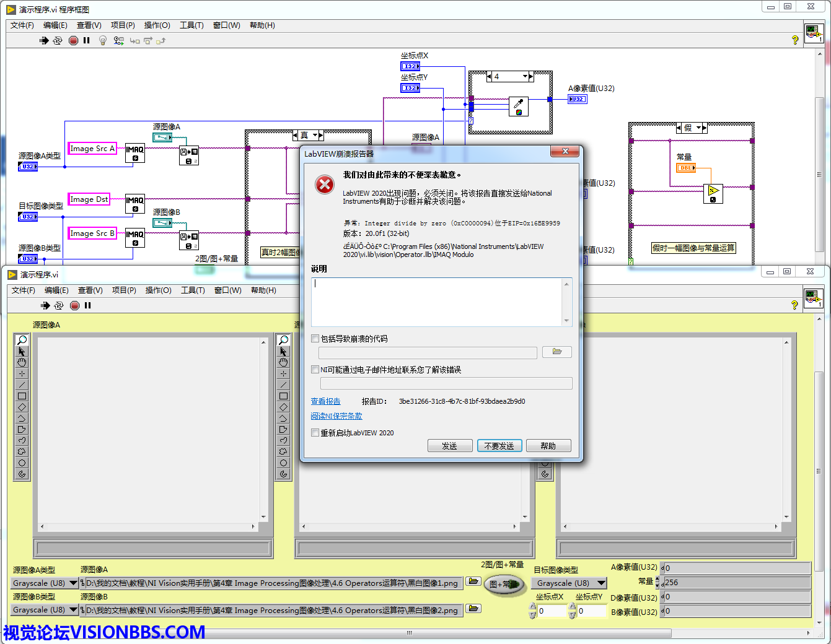The height and width of the screenshot is (644, 831).
Task: Click Run arrow in block diagram toolbar
Action: 44,40
